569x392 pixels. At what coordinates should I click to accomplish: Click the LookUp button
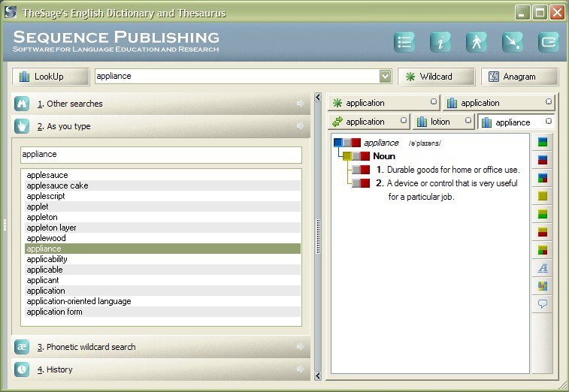point(50,77)
